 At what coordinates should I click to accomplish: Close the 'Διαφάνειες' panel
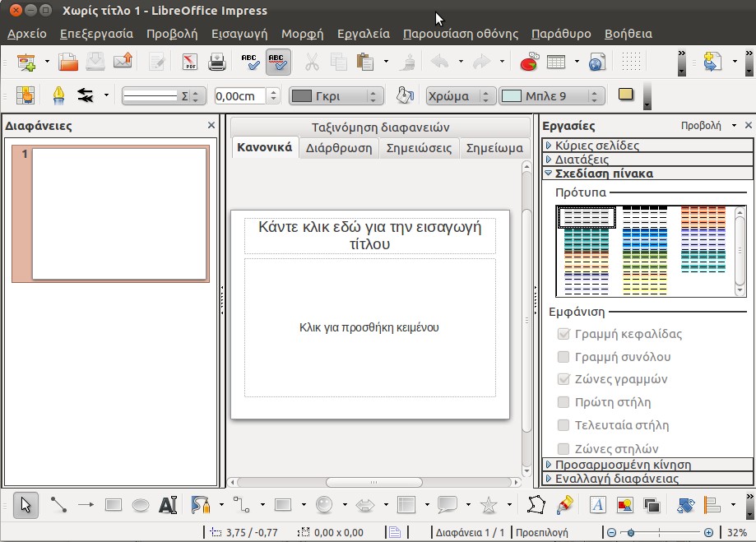point(211,125)
